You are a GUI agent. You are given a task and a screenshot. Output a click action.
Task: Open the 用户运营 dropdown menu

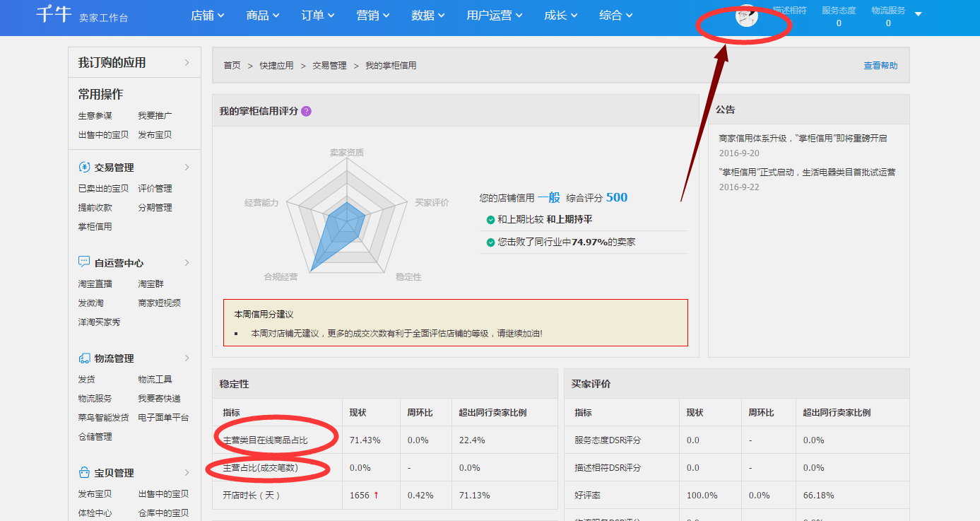[495, 16]
